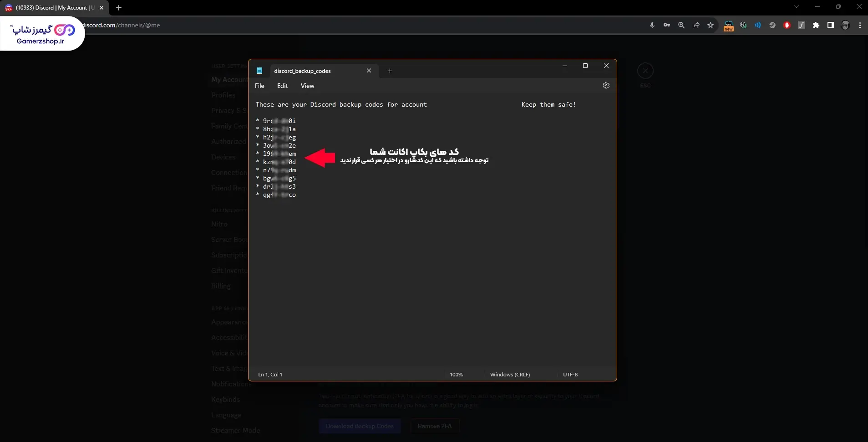Click the backup code ending in dm
The height and width of the screenshot is (442, 868).
pos(279,170)
